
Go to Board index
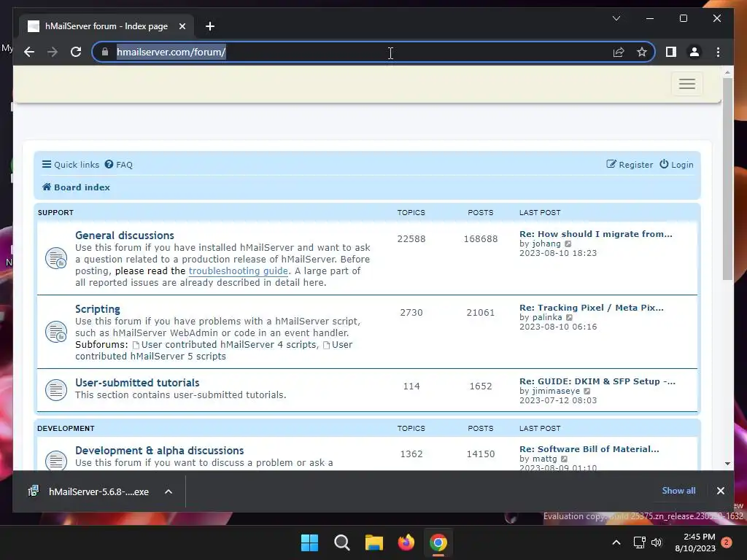(x=76, y=187)
